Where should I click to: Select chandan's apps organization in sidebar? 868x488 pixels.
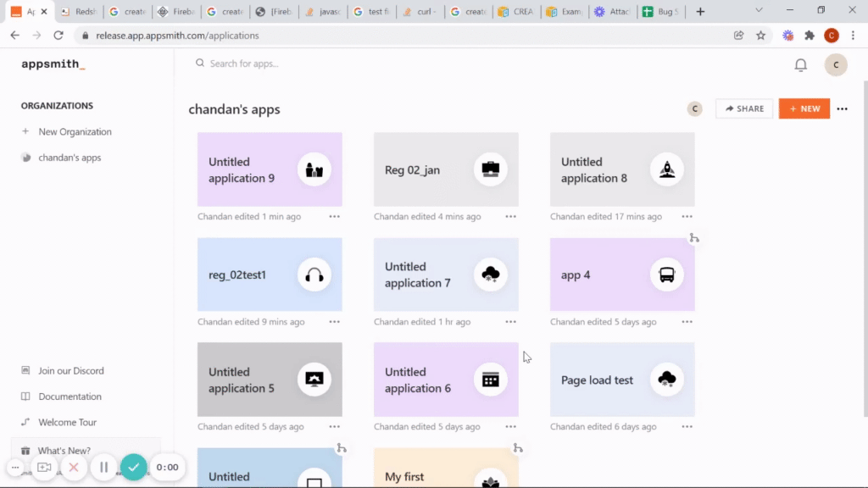pos(61,158)
